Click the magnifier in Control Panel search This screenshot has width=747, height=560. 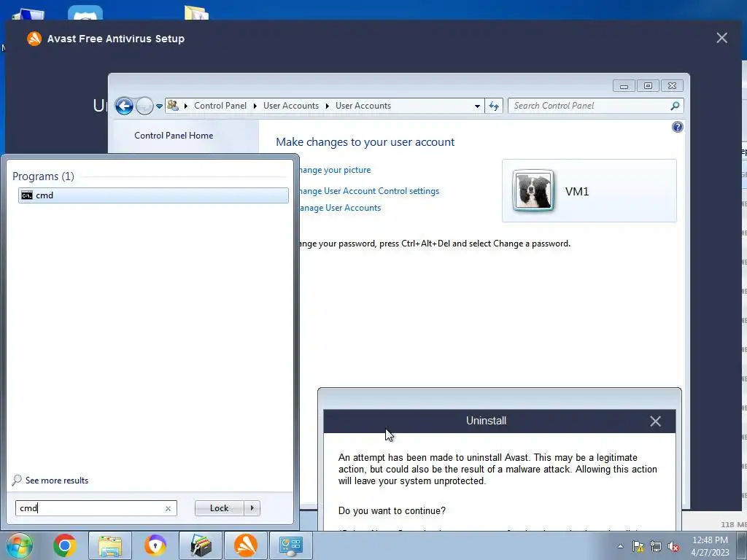(675, 106)
